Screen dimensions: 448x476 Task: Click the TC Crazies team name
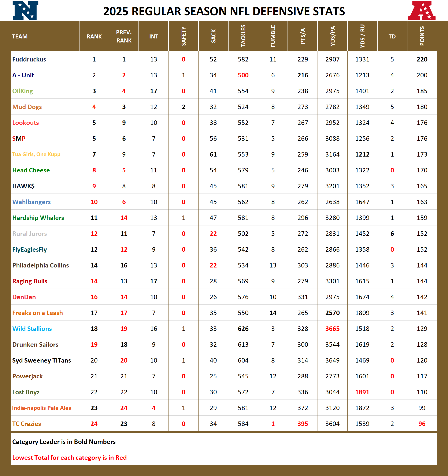(x=26, y=424)
